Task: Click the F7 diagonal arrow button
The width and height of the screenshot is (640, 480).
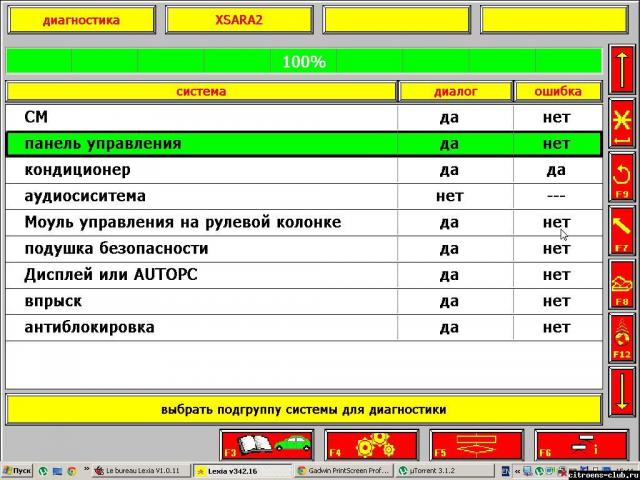Action: point(622,231)
